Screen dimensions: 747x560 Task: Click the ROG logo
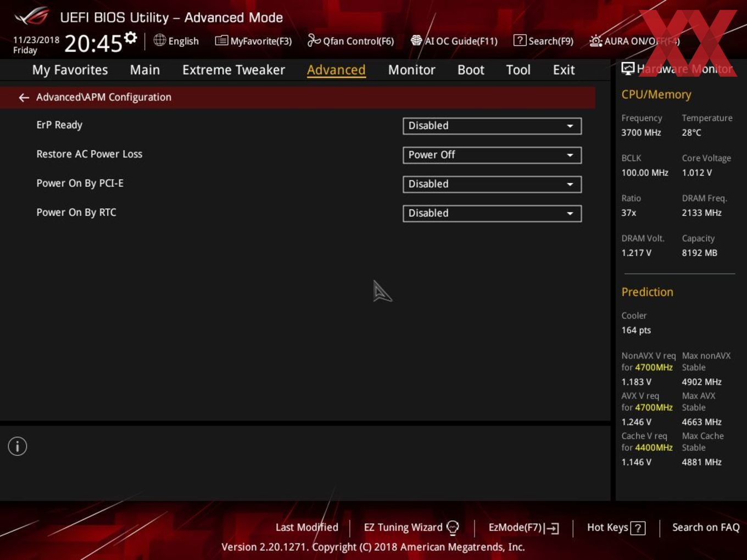coord(32,16)
